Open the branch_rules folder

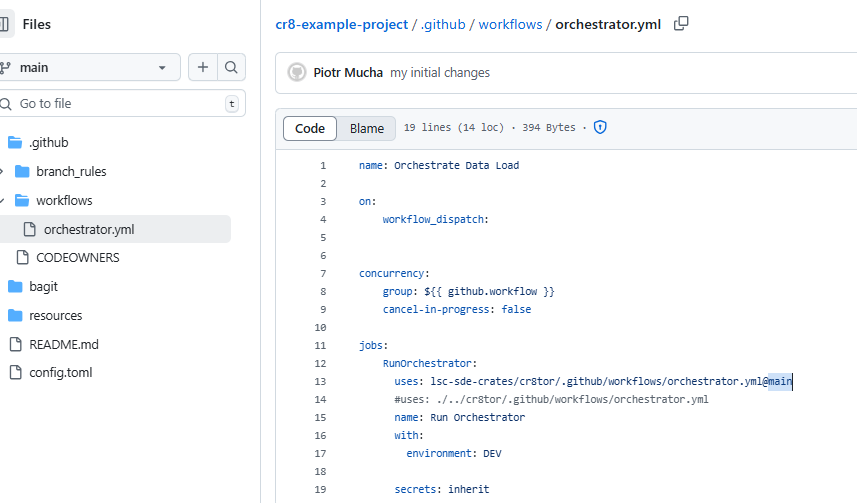click(x=71, y=172)
